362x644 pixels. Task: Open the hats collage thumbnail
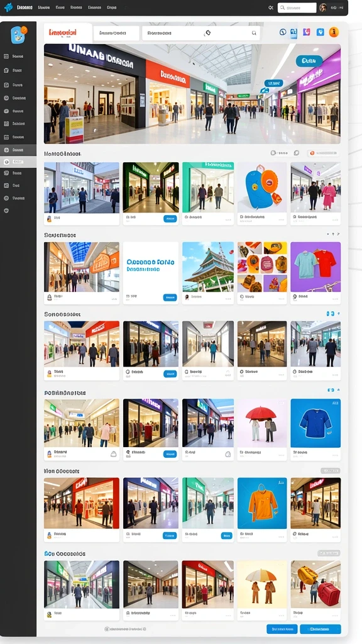pyautogui.click(x=262, y=267)
